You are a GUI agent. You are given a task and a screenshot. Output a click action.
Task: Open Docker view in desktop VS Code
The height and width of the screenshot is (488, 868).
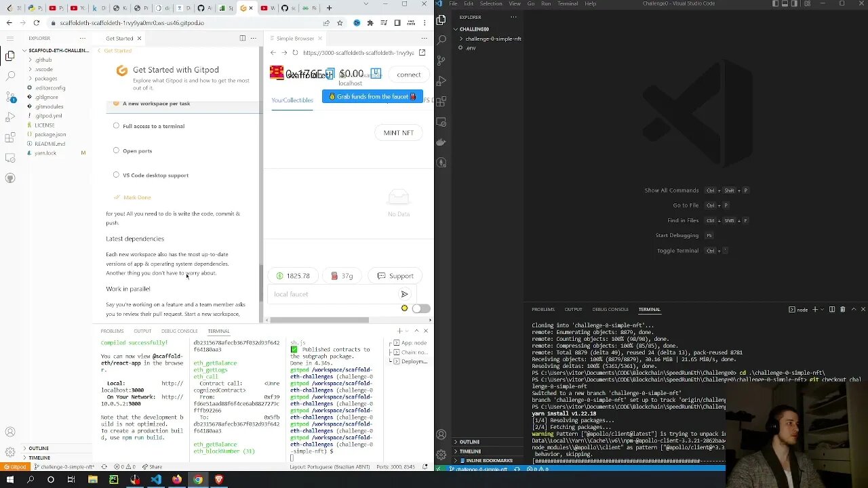(x=441, y=142)
